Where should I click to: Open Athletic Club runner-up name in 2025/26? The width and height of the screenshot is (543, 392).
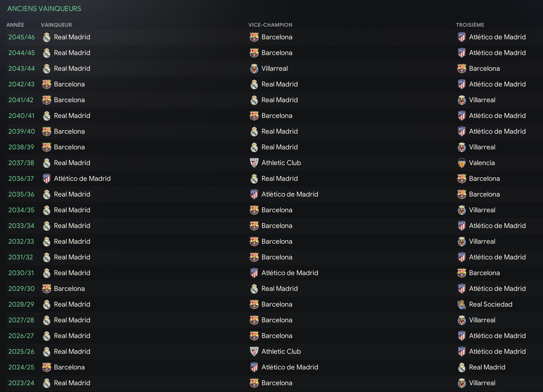click(x=281, y=351)
